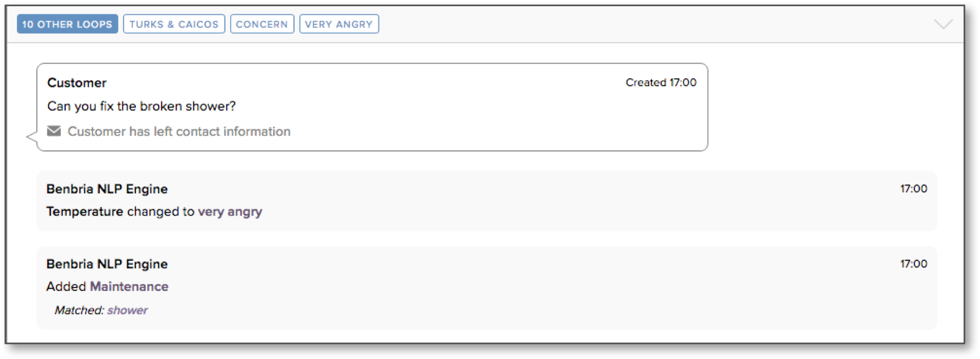Click the 17:00 timestamp on Maintenance entry

click(x=914, y=264)
